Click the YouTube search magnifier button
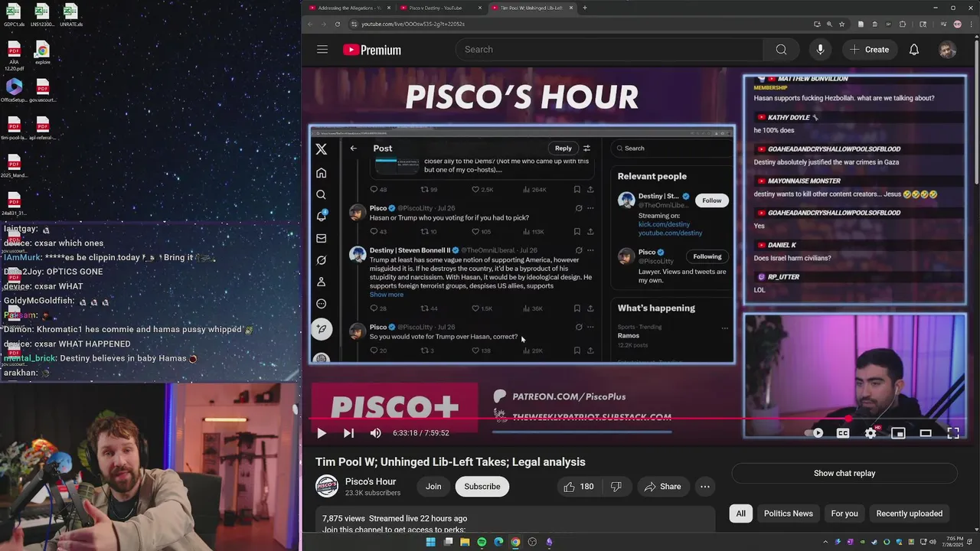980x551 pixels. point(781,50)
